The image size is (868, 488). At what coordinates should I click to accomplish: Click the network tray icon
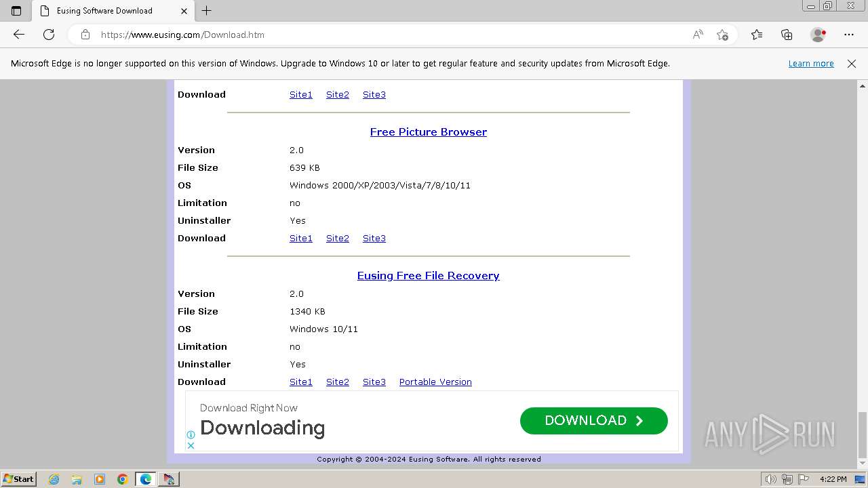coord(787,479)
